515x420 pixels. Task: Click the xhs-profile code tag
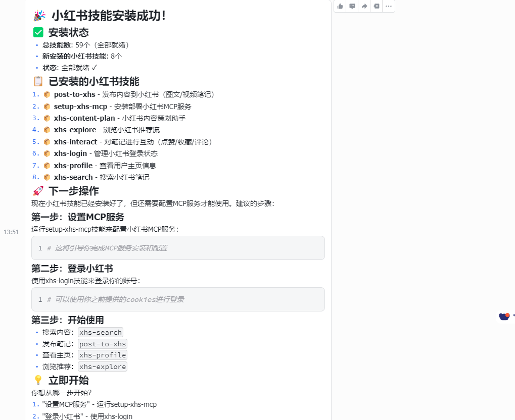[x=102, y=355]
